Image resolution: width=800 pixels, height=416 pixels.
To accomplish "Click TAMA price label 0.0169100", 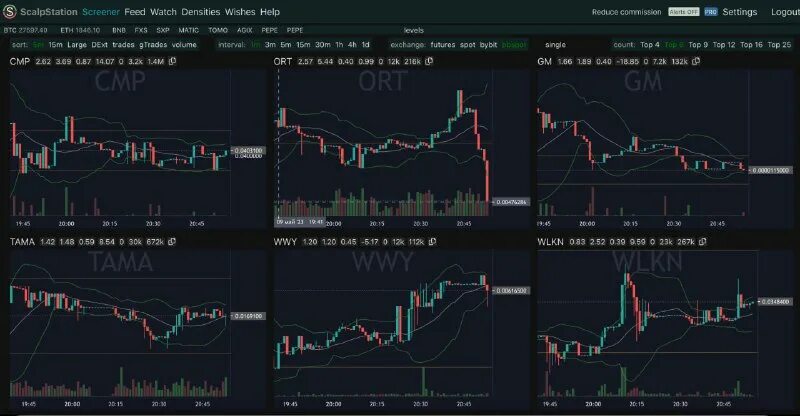I will pos(248,316).
